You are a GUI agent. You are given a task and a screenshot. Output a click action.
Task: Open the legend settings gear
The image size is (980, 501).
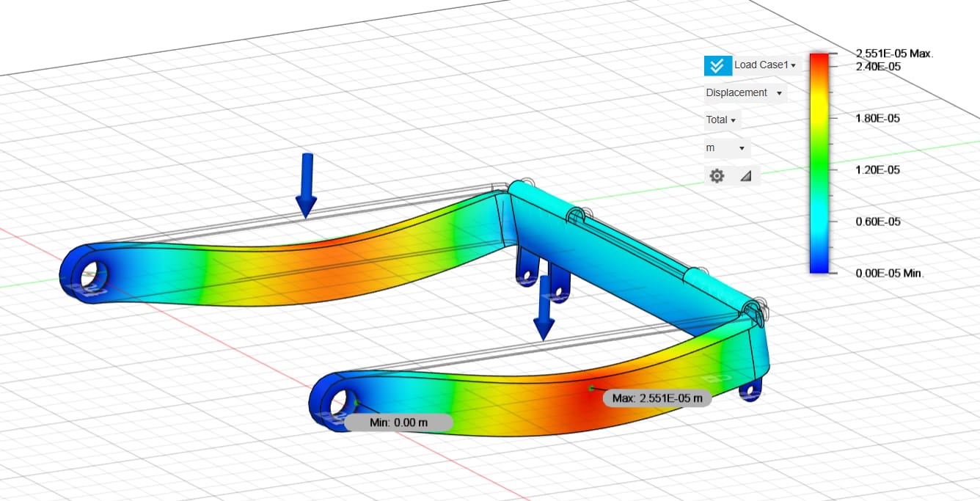click(717, 176)
